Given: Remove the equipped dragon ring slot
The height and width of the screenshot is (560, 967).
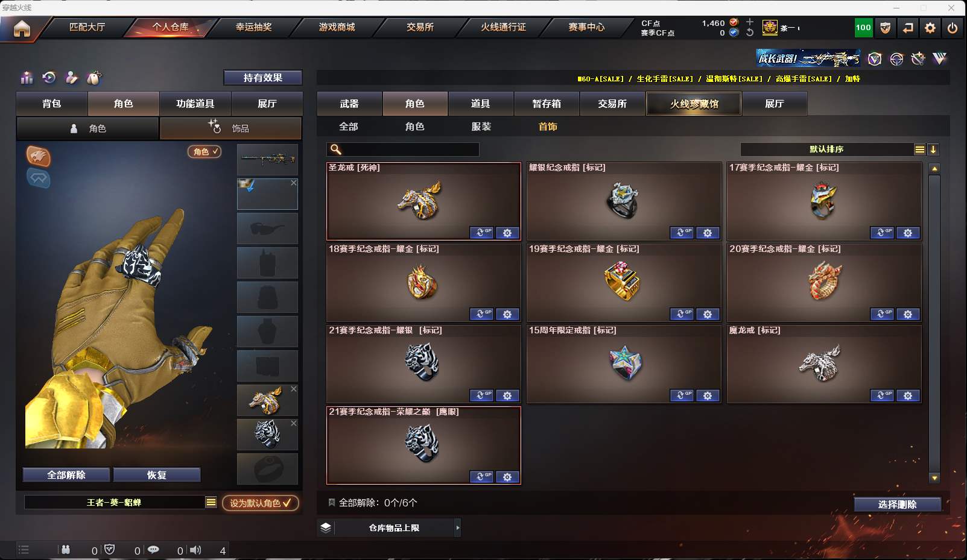Looking at the screenshot, I should [294, 389].
